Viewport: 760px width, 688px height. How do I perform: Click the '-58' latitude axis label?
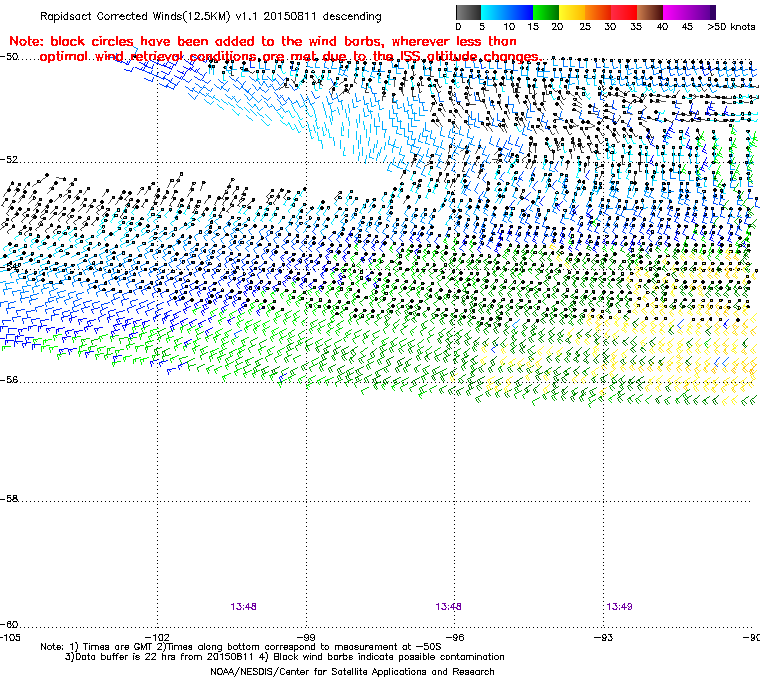pos(9,498)
